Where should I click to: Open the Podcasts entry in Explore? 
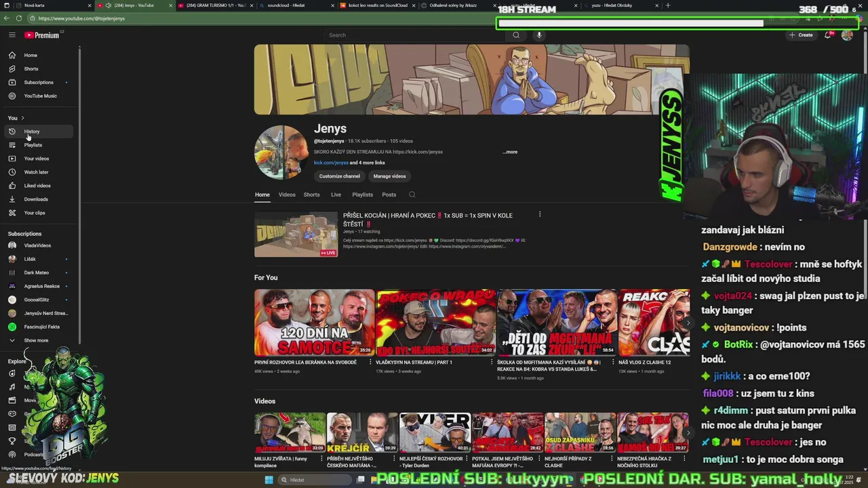point(33,454)
